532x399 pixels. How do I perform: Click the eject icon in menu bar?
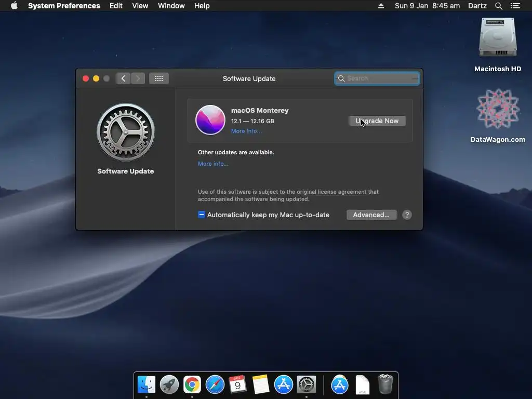click(x=381, y=6)
